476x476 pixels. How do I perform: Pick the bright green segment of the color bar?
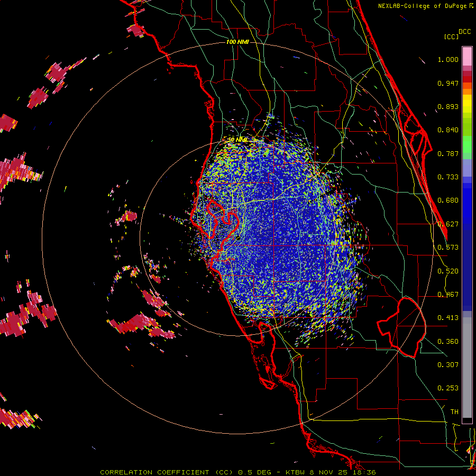[x=467, y=144]
